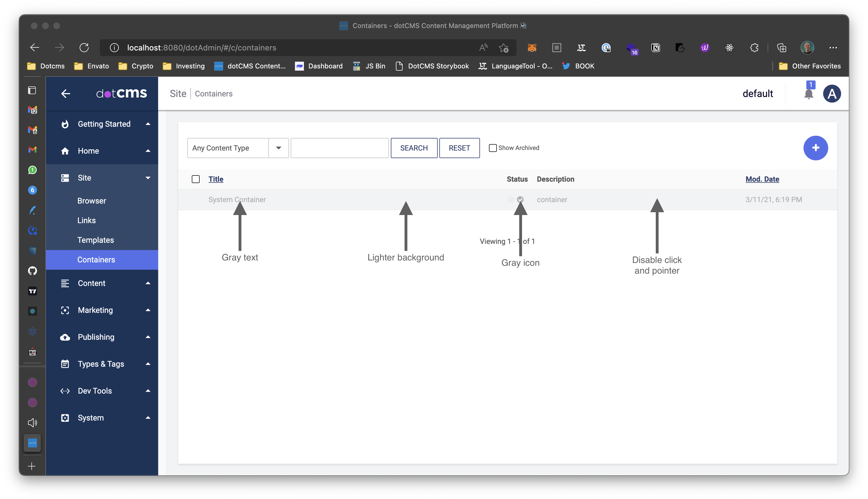The width and height of the screenshot is (868, 499).
Task: Navigate to Templates in the sidebar
Action: pyautogui.click(x=96, y=240)
